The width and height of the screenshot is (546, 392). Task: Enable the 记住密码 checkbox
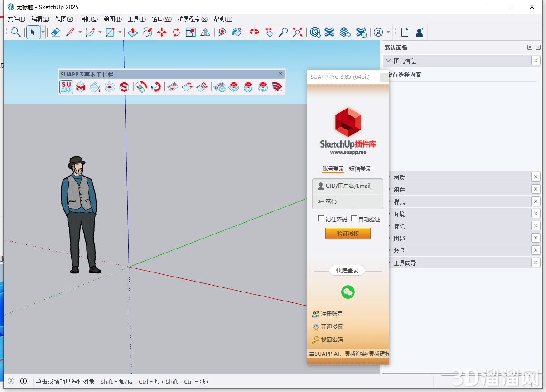321,219
